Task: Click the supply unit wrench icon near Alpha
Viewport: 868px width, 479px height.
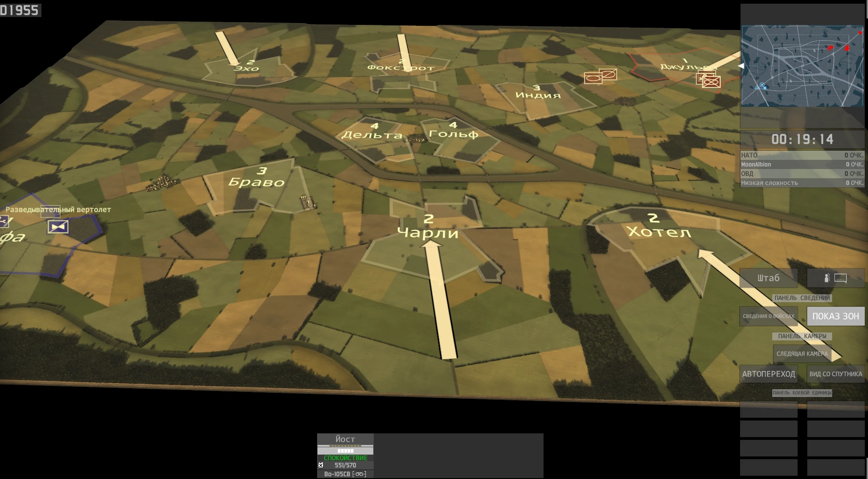Action: (x=4, y=222)
